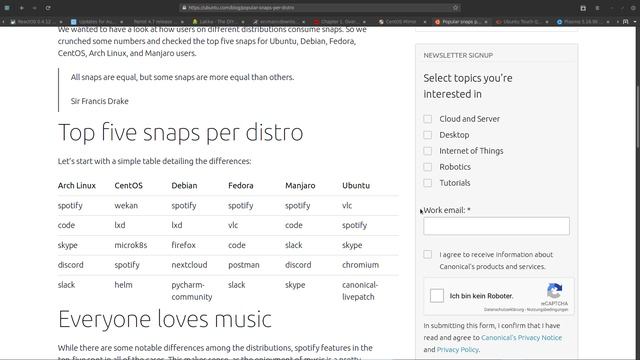Viewport: 640px width, 360px height.
Task: Check the Desktop topic checkbox
Action: click(427, 135)
